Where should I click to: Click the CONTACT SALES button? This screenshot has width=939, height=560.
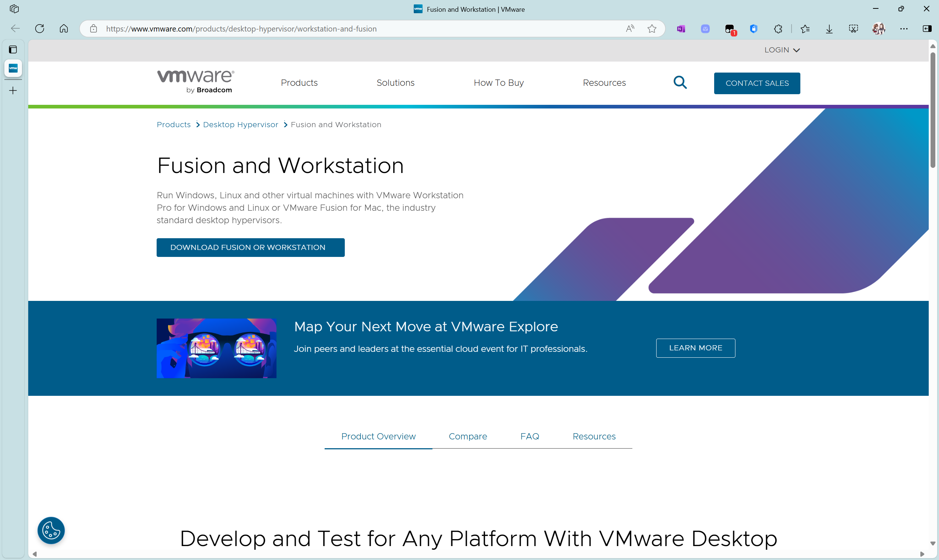757,83
